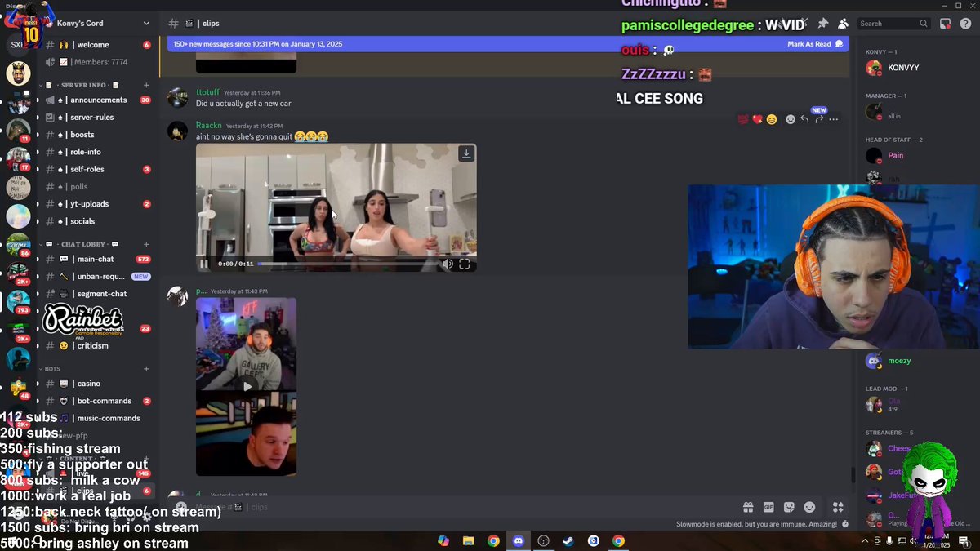Collapse the SERVER INFO category

(82, 85)
